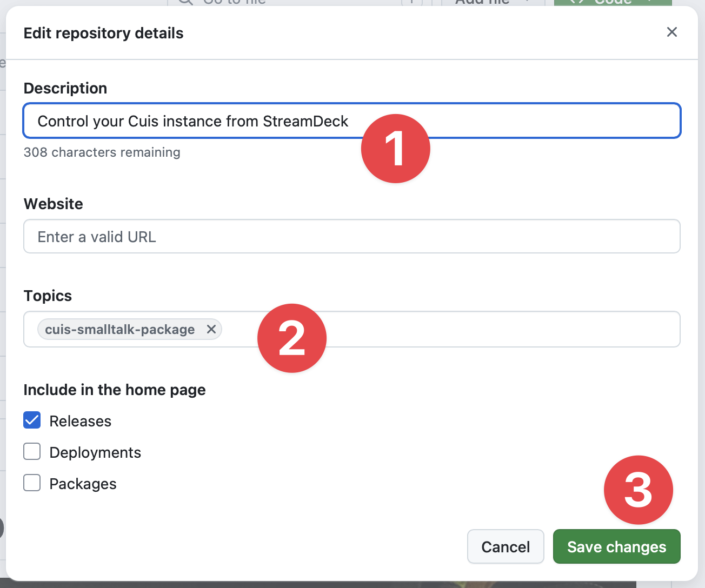This screenshot has height=588, width=705.
Task: Tick the Packages checkbox
Action: [32, 483]
